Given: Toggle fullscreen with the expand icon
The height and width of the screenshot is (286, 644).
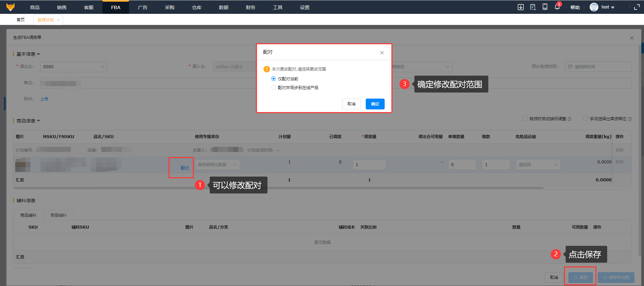Looking at the screenshot, I should point(637,7).
